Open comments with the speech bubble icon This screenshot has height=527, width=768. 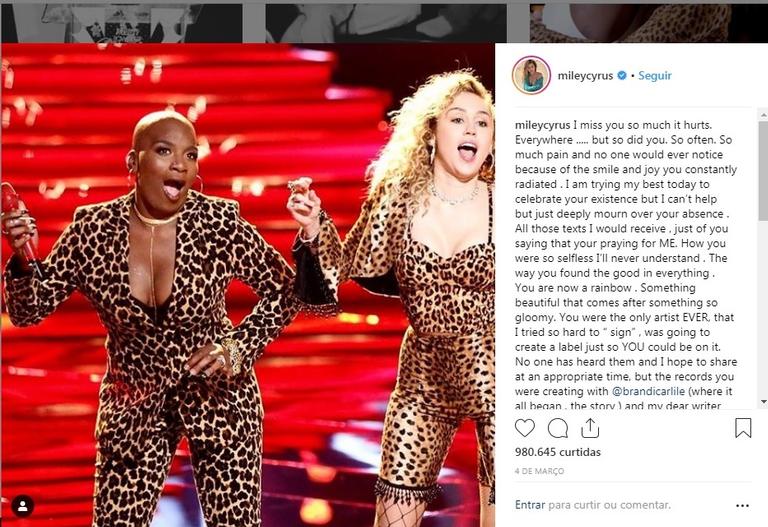557,428
